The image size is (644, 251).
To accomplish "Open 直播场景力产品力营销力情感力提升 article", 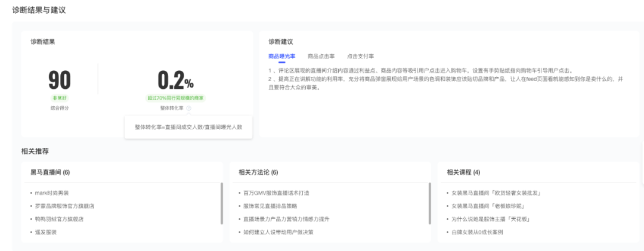I will [x=286, y=219].
